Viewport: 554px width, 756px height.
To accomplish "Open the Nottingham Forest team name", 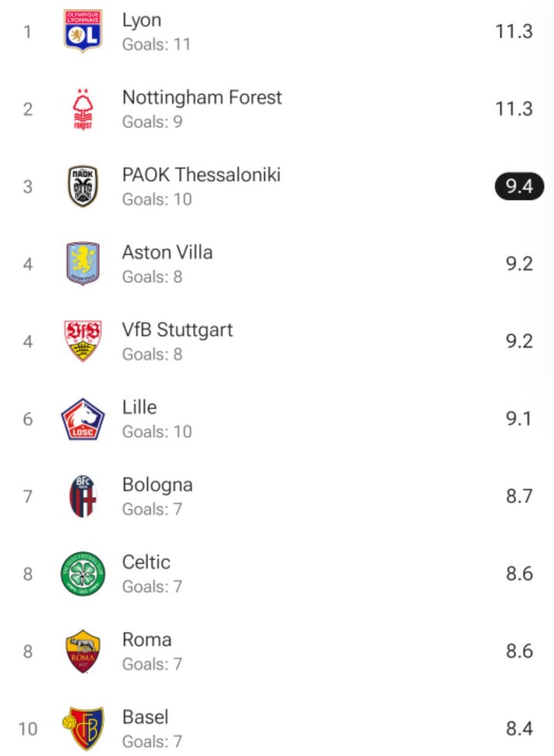I will (x=202, y=98).
